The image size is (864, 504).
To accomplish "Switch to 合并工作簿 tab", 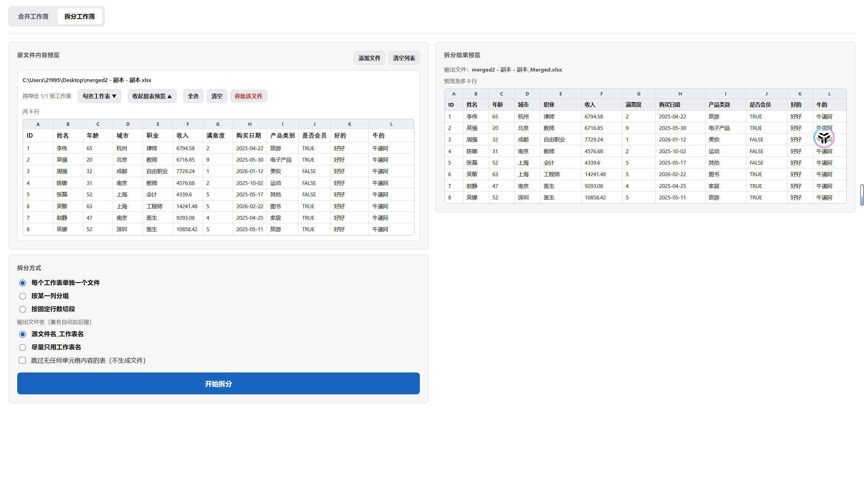I will coord(33,17).
